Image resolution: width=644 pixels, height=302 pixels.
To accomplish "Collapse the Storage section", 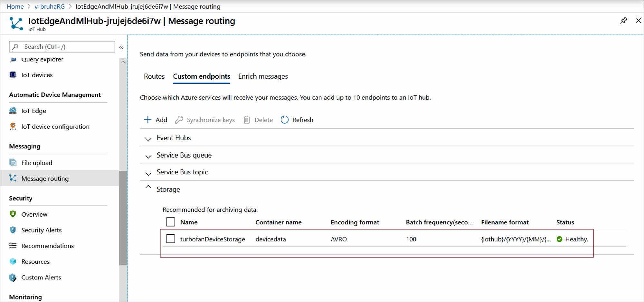I will pos(148,187).
